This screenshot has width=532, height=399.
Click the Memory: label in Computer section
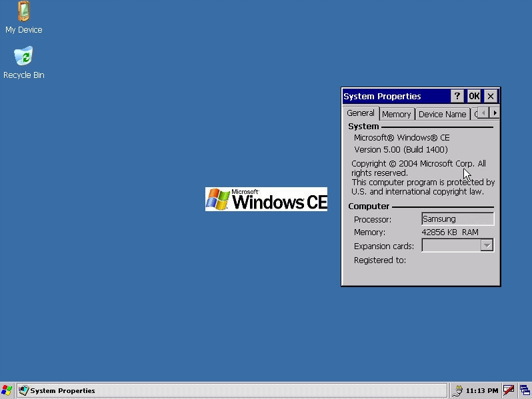[x=369, y=232]
